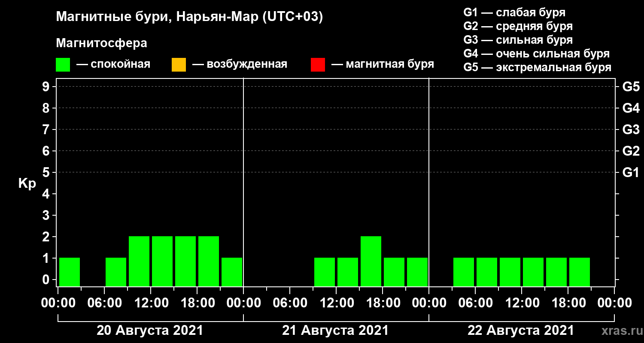Click the 06:00 time label for 21 August
This screenshot has height=343, width=644.
pyautogui.click(x=290, y=303)
